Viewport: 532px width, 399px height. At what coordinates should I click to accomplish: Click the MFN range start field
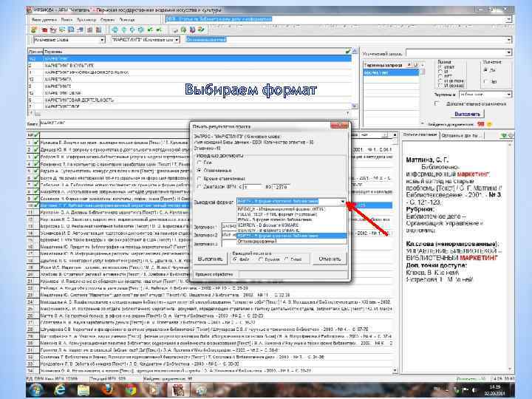pos(252,187)
